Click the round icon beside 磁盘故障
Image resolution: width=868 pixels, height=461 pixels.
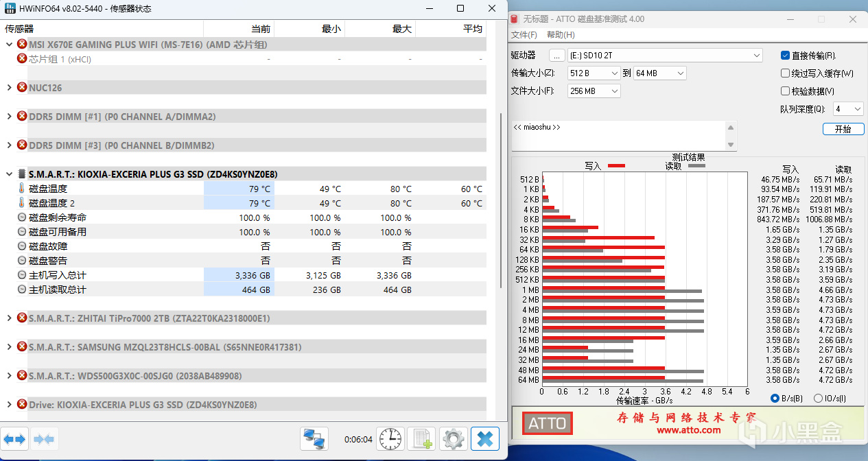[22, 246]
